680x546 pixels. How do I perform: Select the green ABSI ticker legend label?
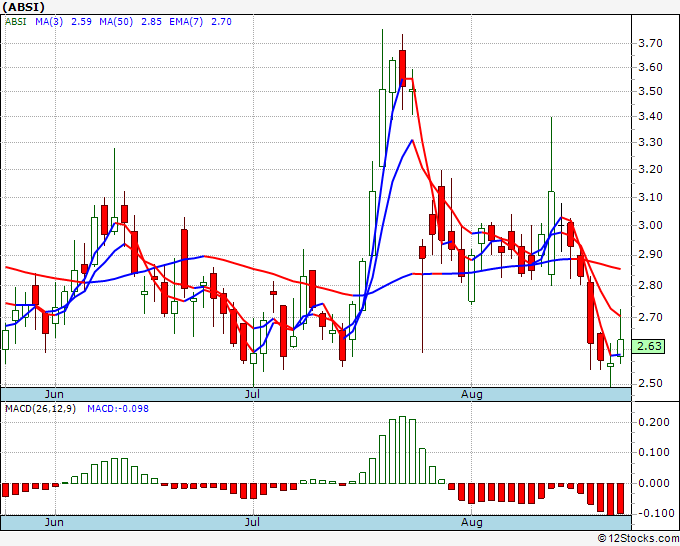(x=16, y=22)
